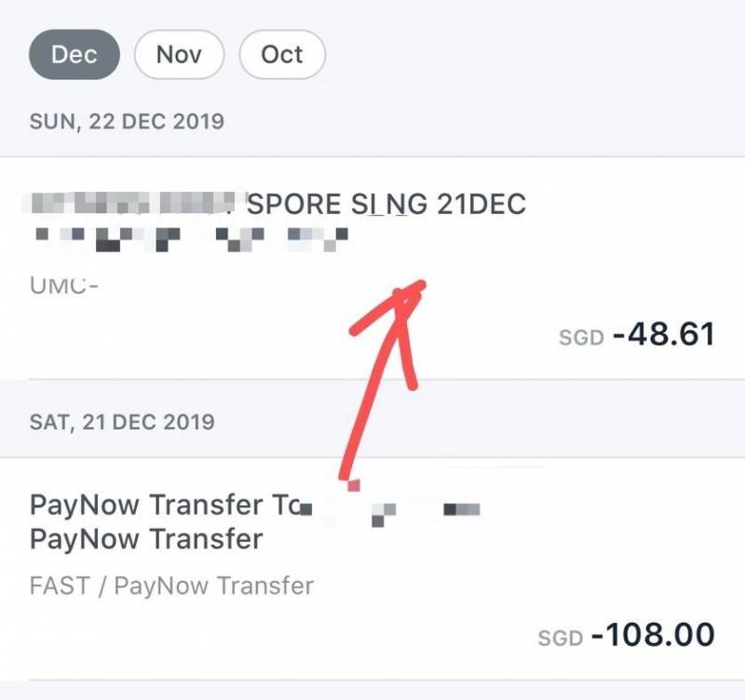Click the blurred merchant name before SPORE
The image size is (745, 700).
pos(134,204)
